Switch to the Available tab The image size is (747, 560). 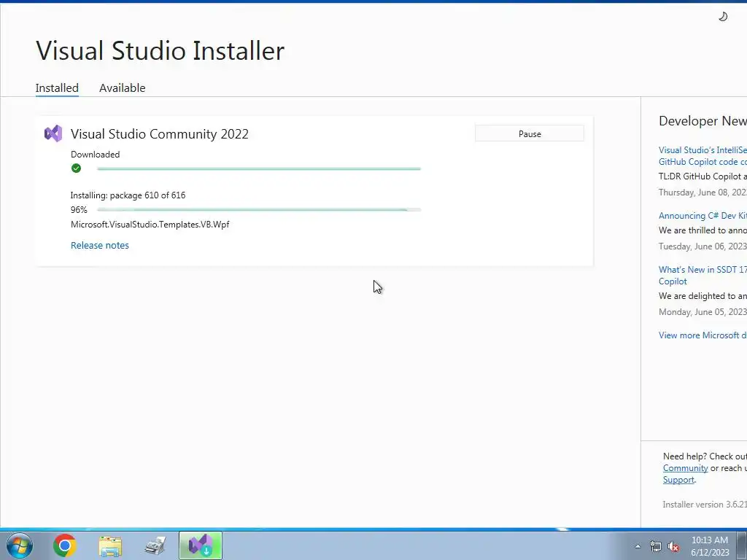coord(123,88)
